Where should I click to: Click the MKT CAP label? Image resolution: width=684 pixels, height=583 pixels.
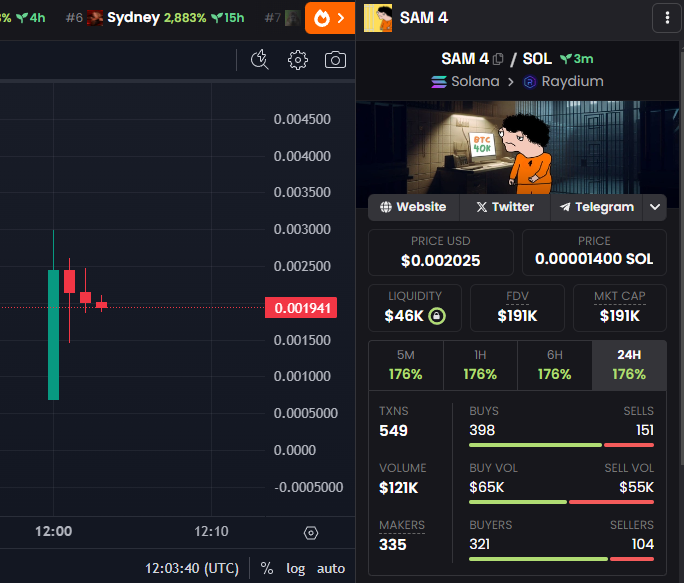tap(619, 297)
